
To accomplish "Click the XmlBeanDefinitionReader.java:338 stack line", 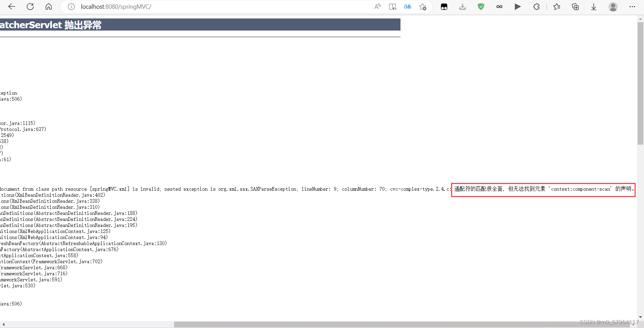I will (x=50, y=201).
